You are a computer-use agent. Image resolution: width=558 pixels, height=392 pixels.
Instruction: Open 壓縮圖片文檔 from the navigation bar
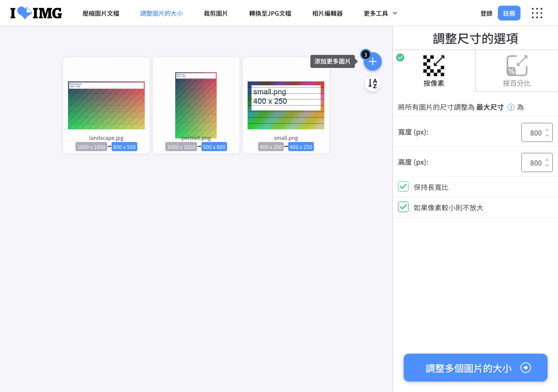[x=101, y=14]
